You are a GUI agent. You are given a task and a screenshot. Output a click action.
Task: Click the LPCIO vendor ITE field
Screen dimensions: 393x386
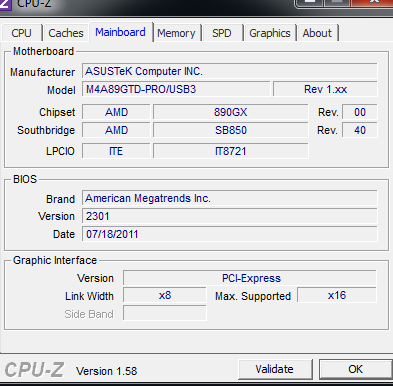pyautogui.click(x=116, y=151)
